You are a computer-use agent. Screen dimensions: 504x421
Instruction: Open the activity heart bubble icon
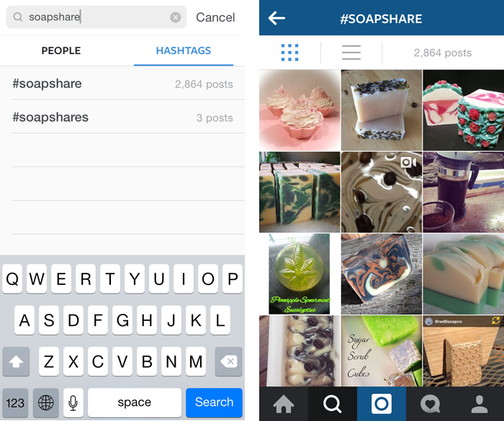(x=431, y=404)
